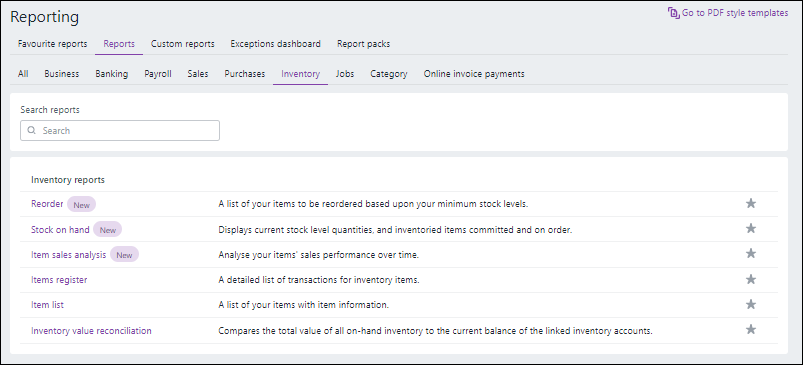This screenshot has width=803, height=365.
Task: Switch to Online invoice payments category
Action: click(474, 74)
